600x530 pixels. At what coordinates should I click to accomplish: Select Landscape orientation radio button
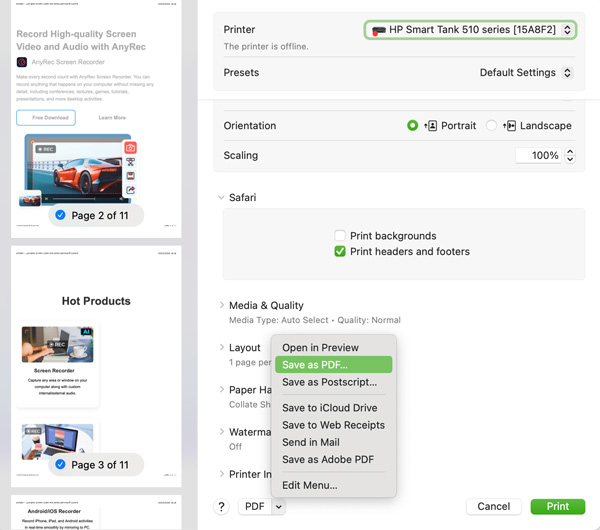tap(491, 126)
